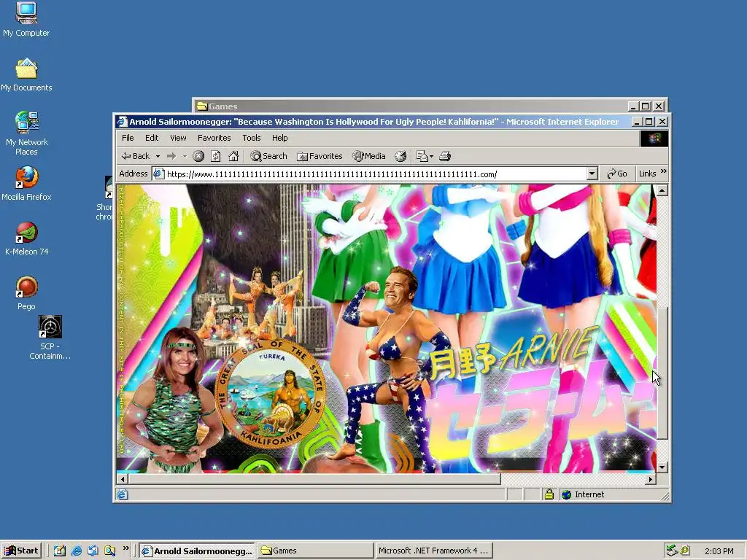The image size is (747, 560).
Task: Open the My Documents desktop icon
Action: coord(26,75)
